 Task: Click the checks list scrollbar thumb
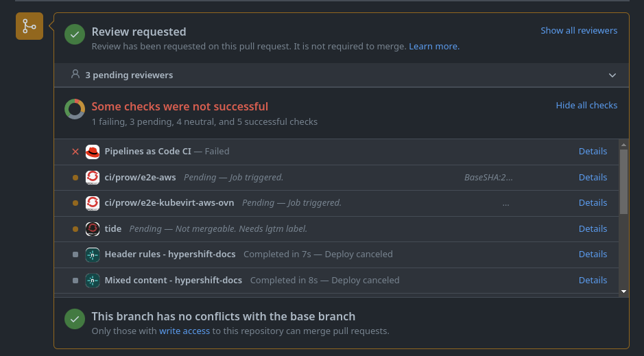pyautogui.click(x=623, y=181)
